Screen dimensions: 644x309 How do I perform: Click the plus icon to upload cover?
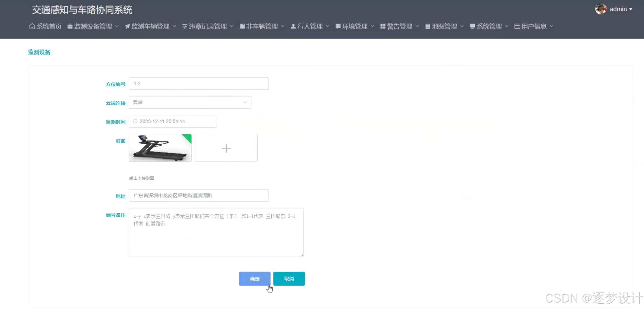pos(226,148)
